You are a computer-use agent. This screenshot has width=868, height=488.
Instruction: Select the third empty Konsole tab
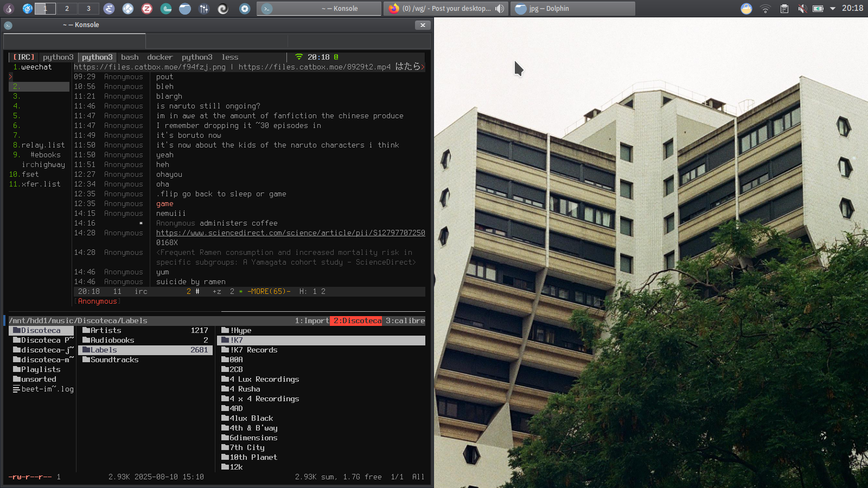(x=359, y=41)
